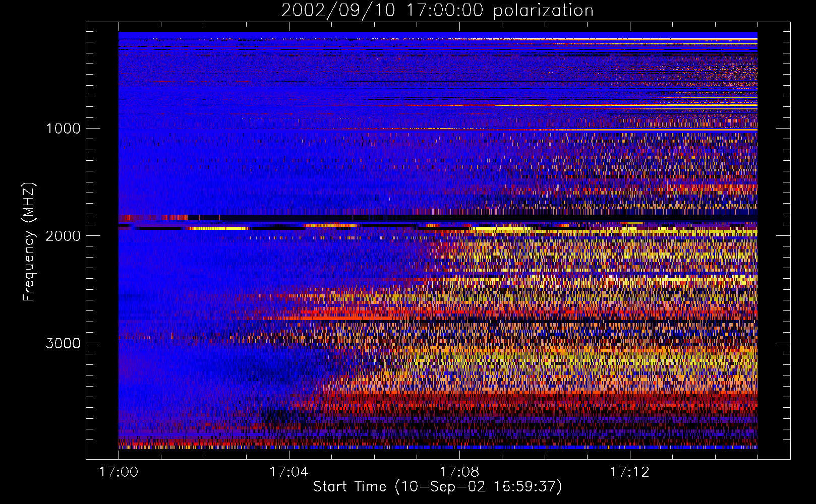The width and height of the screenshot is (816, 504).
Task: Click the 'Frequency (MHZ)' axis label
Action: pos(28,242)
